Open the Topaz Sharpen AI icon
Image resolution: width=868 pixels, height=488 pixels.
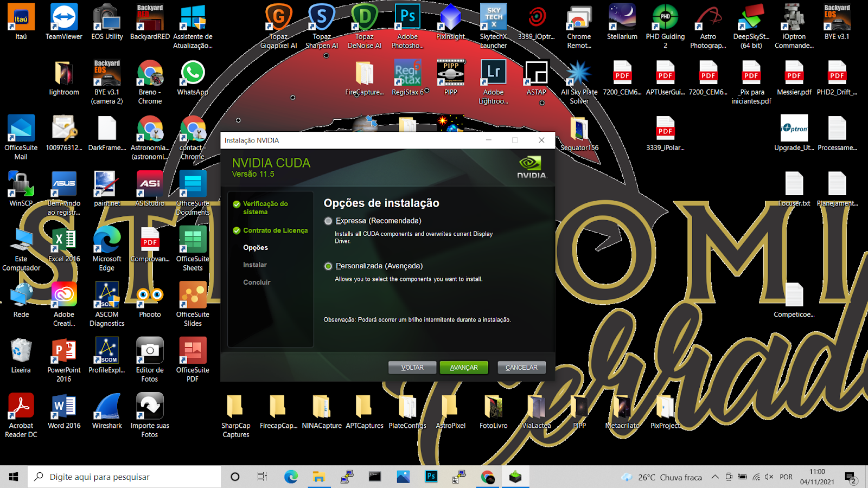point(322,26)
